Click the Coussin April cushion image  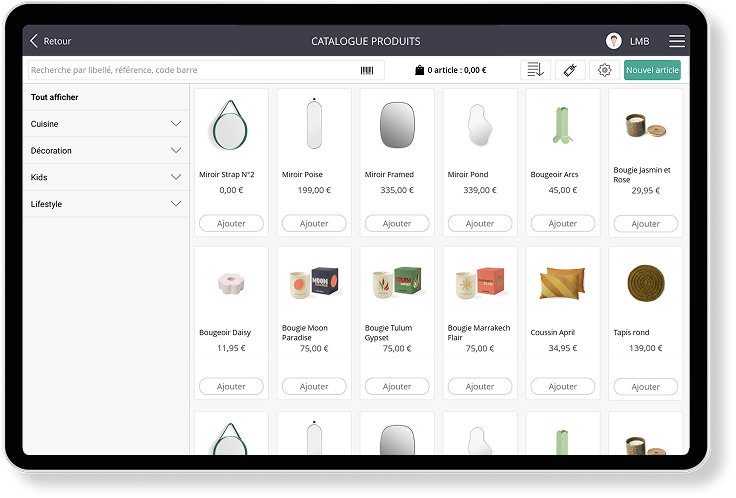[562, 283]
